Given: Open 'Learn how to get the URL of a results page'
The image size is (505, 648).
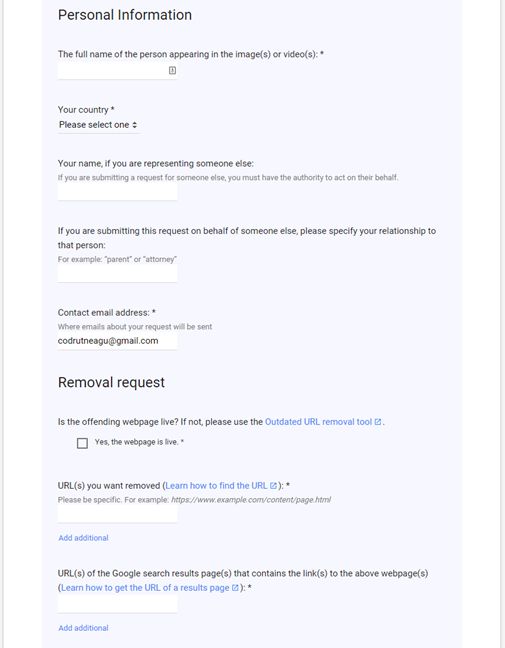Looking at the screenshot, I should (x=145, y=588).
